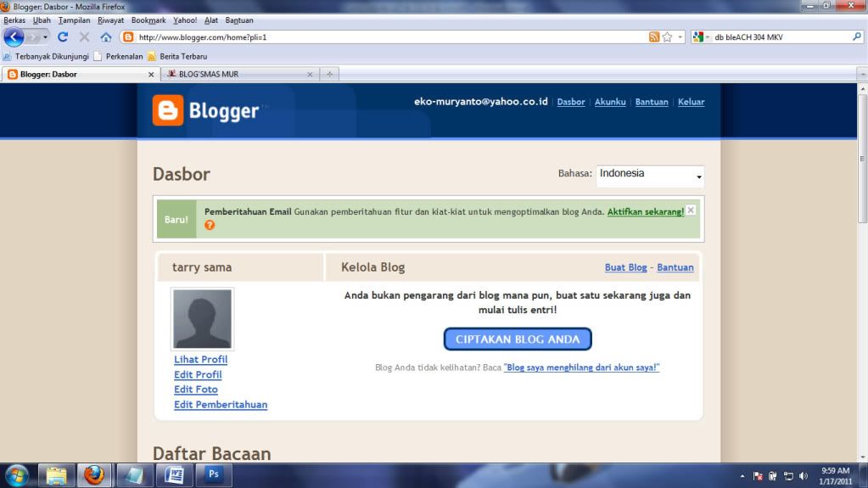Open the list all tabs dropdown

(x=862, y=74)
